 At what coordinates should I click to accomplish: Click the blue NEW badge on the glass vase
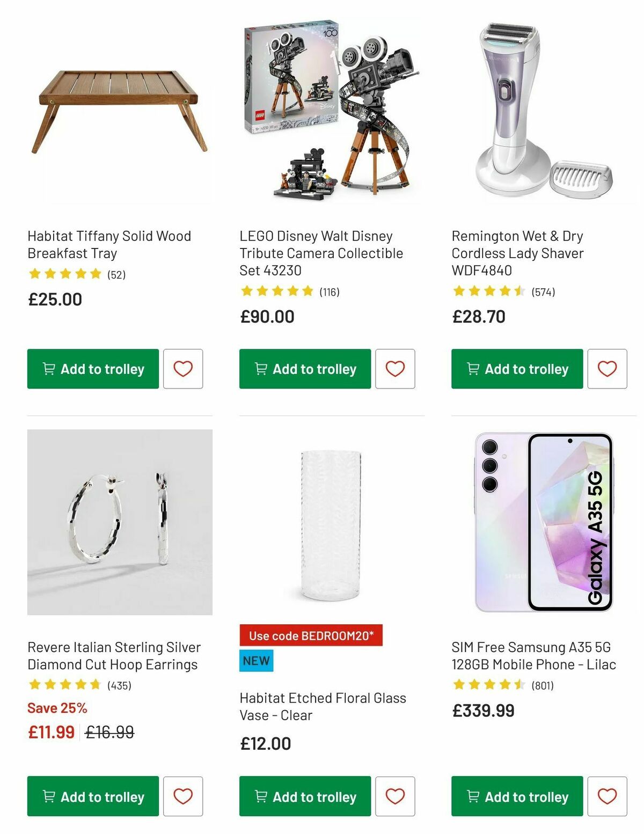(x=257, y=661)
